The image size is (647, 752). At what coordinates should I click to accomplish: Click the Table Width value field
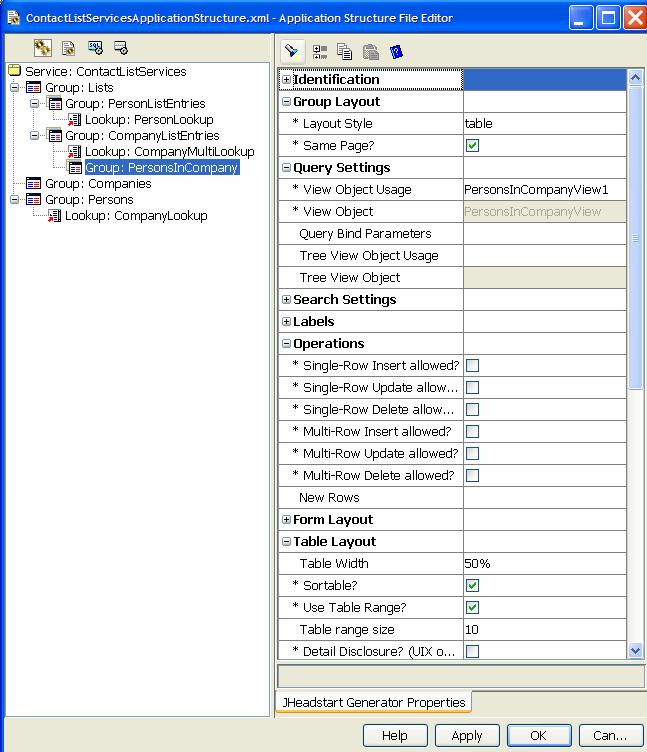click(544, 564)
